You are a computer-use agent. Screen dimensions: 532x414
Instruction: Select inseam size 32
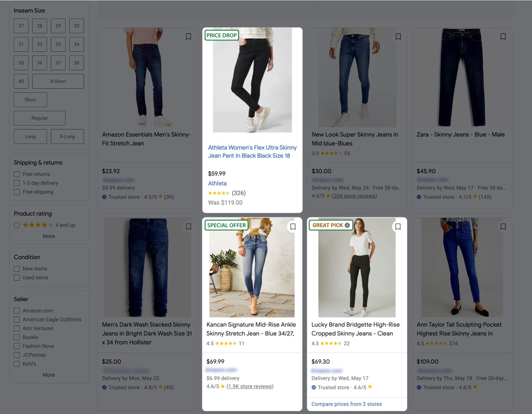[40, 44]
